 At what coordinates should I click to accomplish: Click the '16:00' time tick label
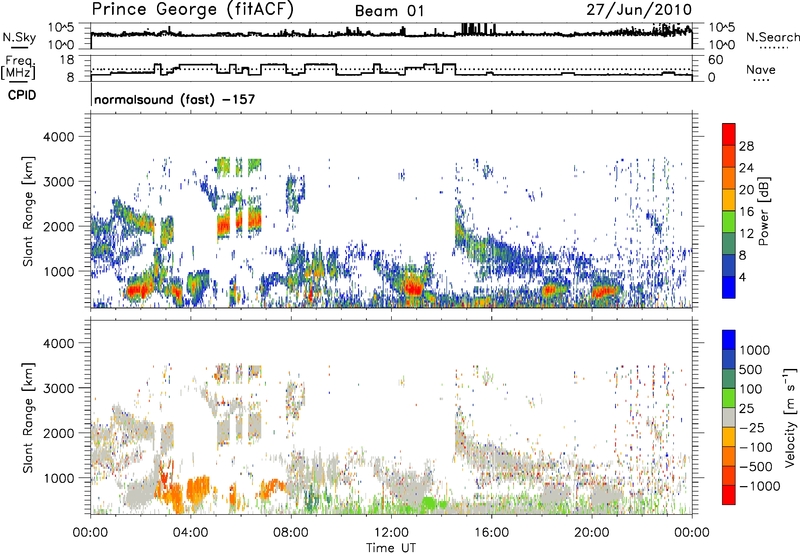[491, 533]
